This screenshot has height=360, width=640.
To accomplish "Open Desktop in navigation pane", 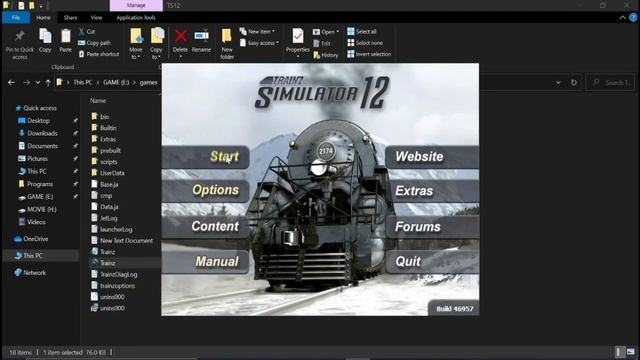I will (34, 121).
